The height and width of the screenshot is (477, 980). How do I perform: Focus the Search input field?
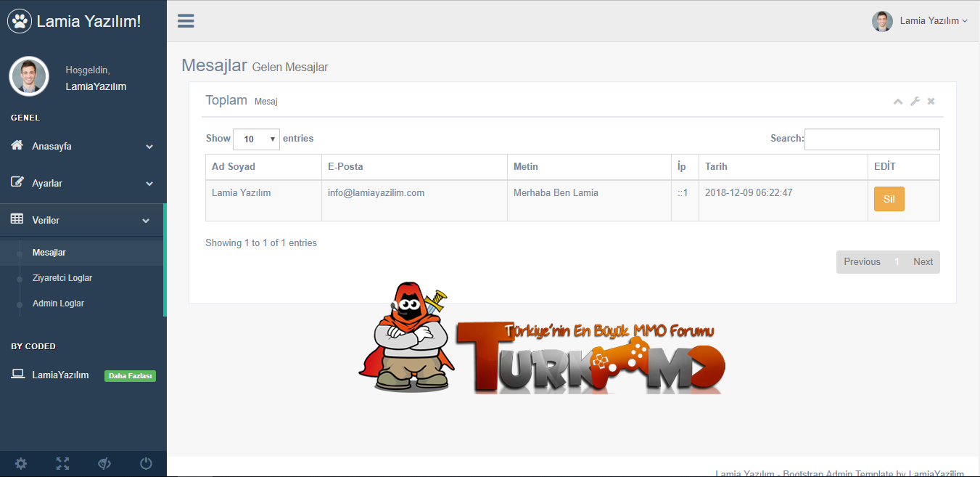[872, 139]
